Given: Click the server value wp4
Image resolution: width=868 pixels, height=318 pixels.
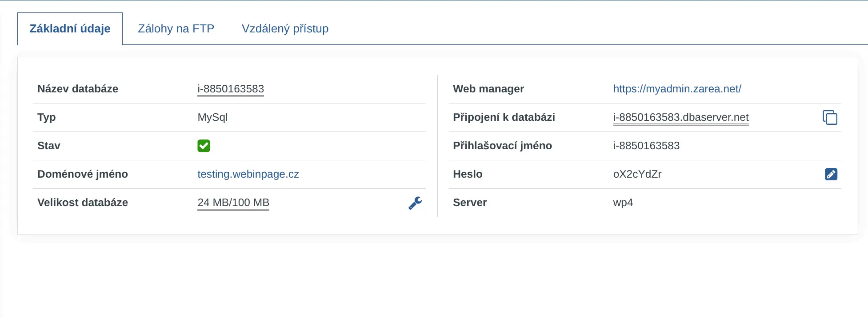Looking at the screenshot, I should tap(623, 203).
